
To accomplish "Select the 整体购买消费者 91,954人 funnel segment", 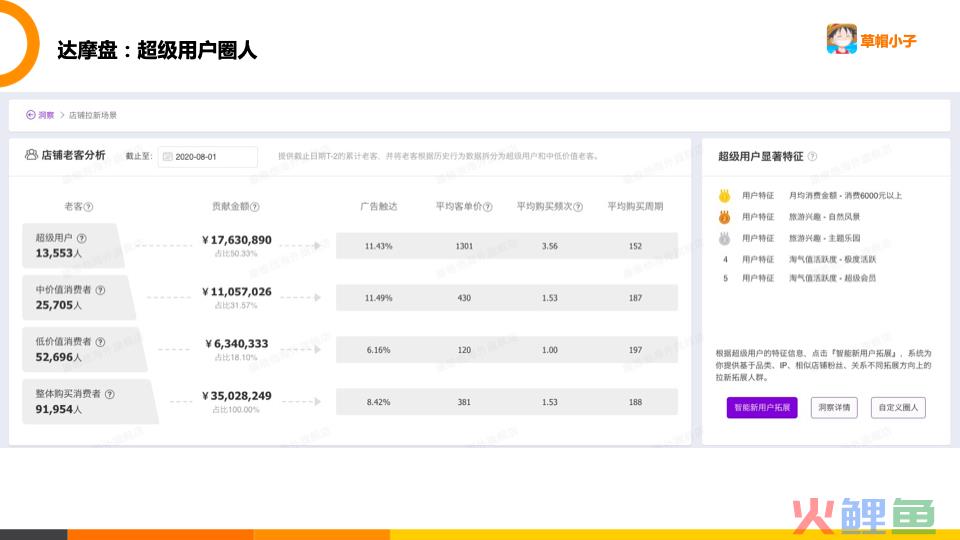I will click(90, 402).
